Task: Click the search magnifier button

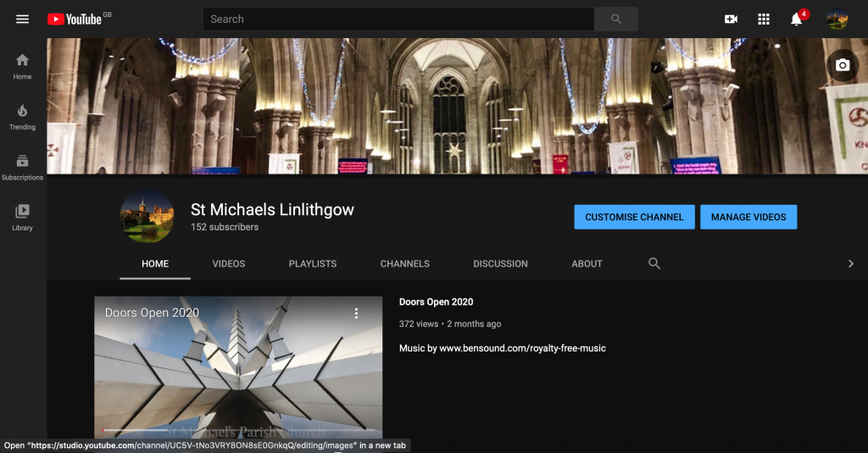Action: coord(616,19)
